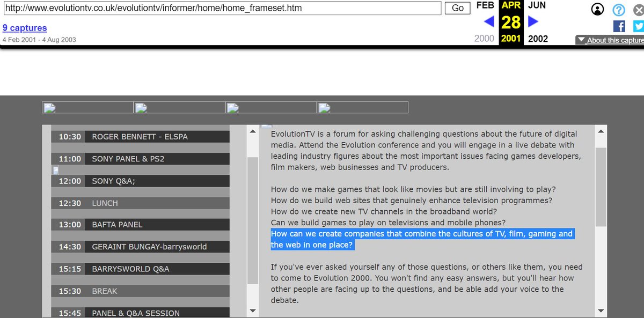The width and height of the screenshot is (644, 318).
Task: Click the blue help question mark icon
Action: pyautogui.click(x=618, y=10)
